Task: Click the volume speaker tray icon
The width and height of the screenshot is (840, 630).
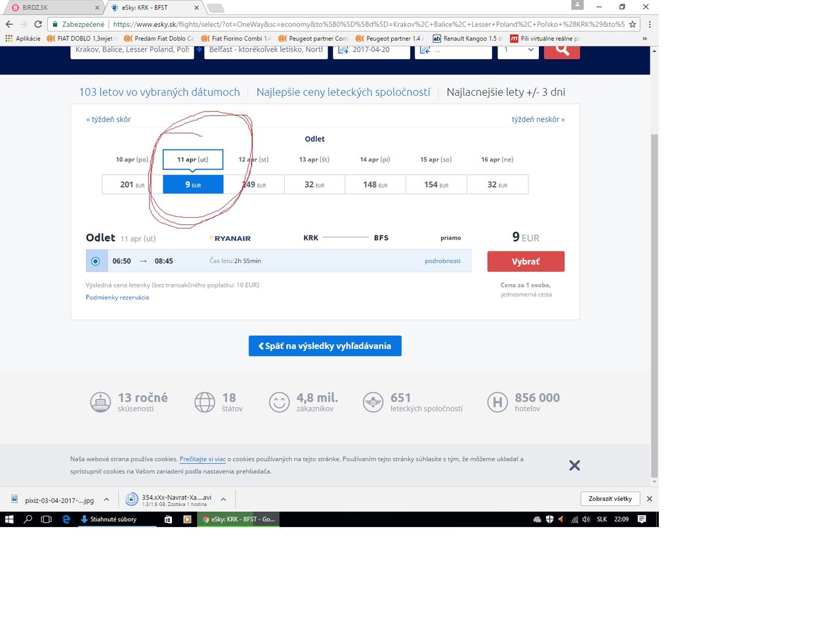Action: point(586,519)
